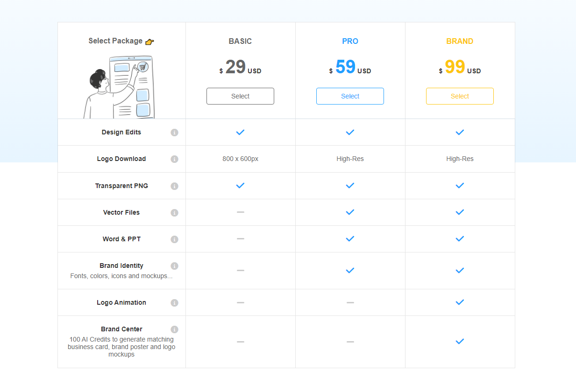Click the Transparent PNG feature label

coord(121,186)
